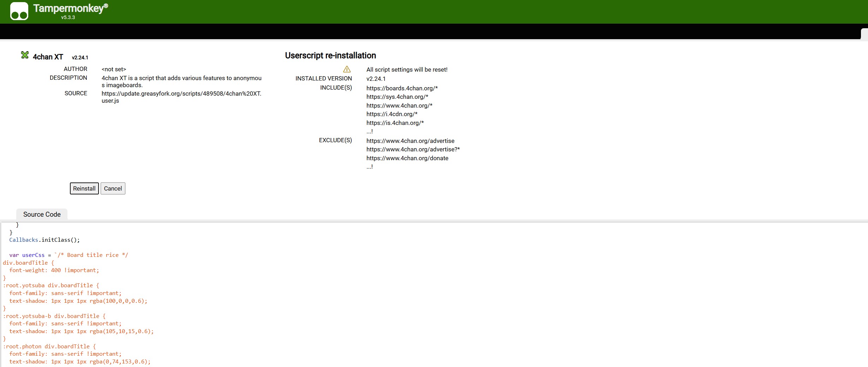The height and width of the screenshot is (367, 868).
Task: Click the installed version value v2.24.1
Action: click(376, 79)
